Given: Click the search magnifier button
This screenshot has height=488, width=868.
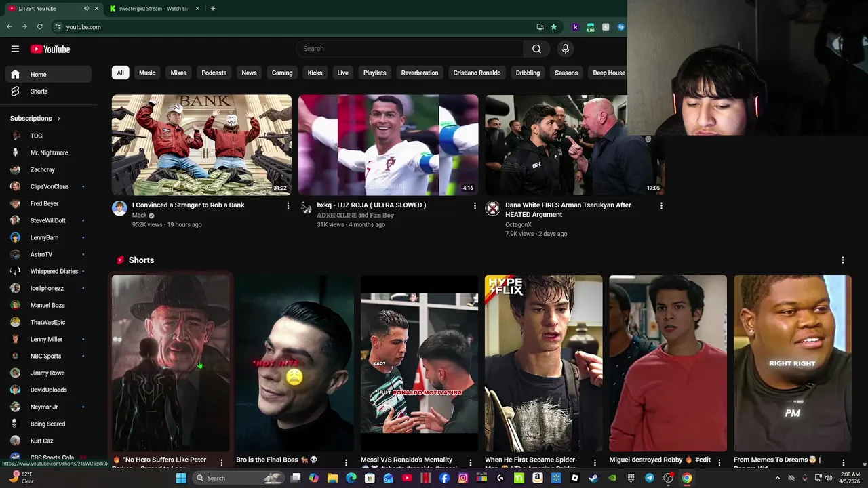Looking at the screenshot, I should (x=536, y=49).
